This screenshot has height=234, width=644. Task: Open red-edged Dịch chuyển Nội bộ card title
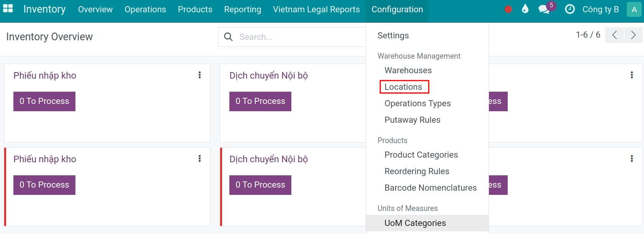(269, 159)
